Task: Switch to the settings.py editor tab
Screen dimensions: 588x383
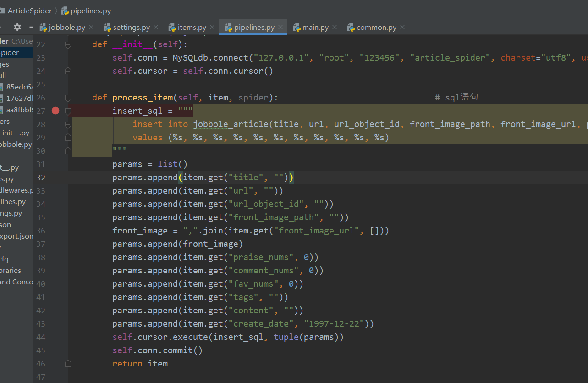Action: point(131,28)
